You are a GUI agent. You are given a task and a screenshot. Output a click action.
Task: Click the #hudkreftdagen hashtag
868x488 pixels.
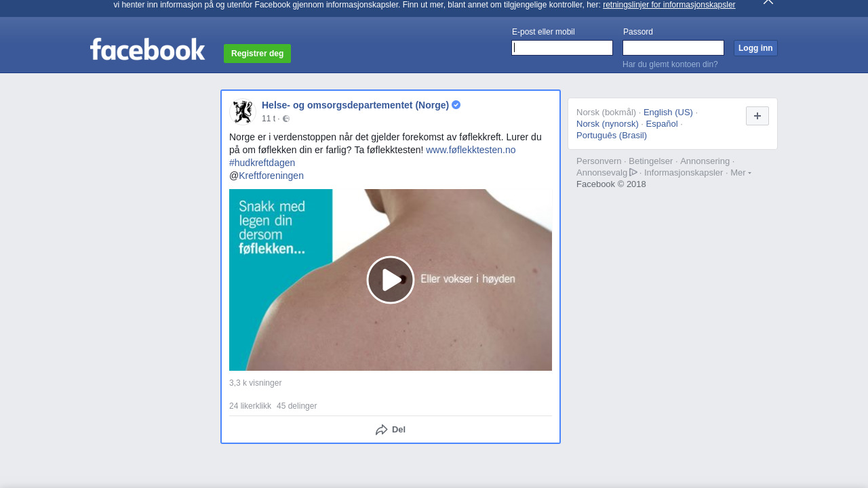coord(262,163)
